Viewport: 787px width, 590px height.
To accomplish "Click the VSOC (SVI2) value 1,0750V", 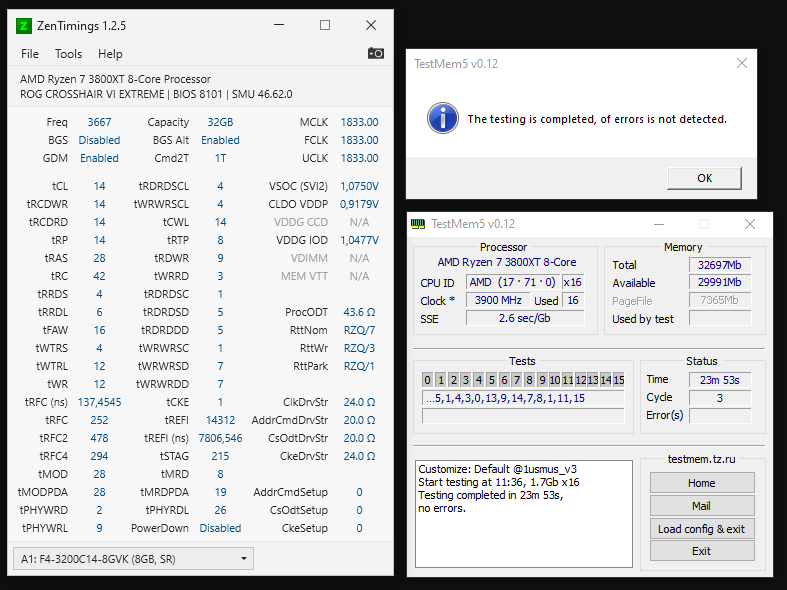I will (x=359, y=186).
